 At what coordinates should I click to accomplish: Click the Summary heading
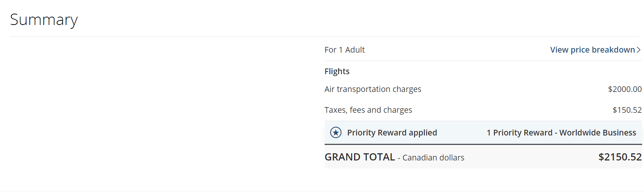tap(44, 20)
